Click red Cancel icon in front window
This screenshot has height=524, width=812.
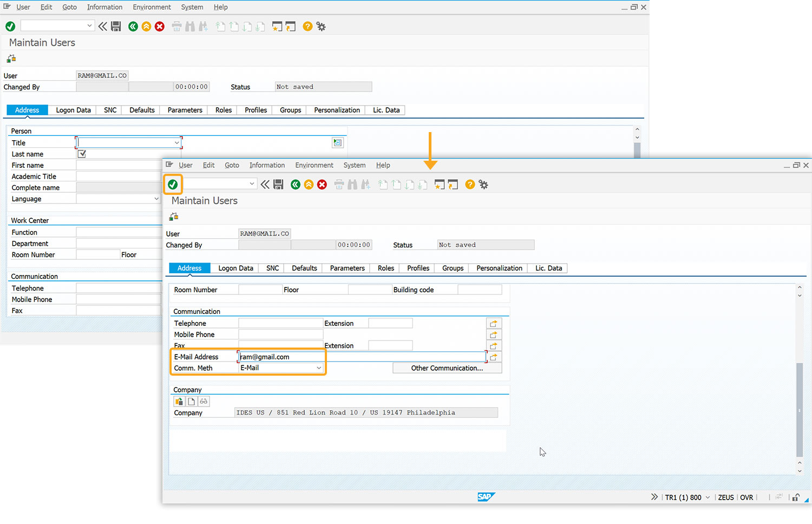point(322,185)
